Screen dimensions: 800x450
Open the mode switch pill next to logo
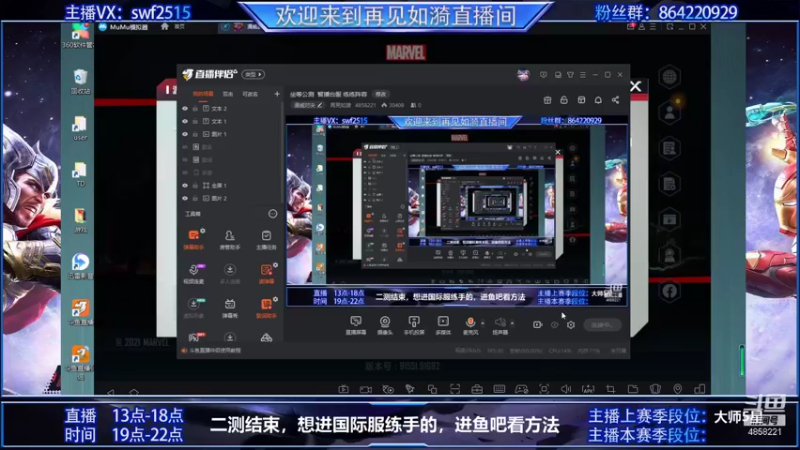coord(253,74)
